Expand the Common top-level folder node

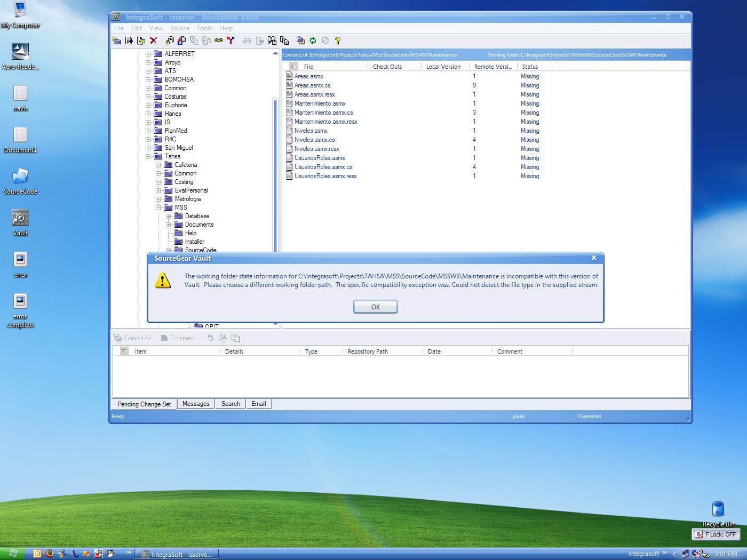(148, 88)
